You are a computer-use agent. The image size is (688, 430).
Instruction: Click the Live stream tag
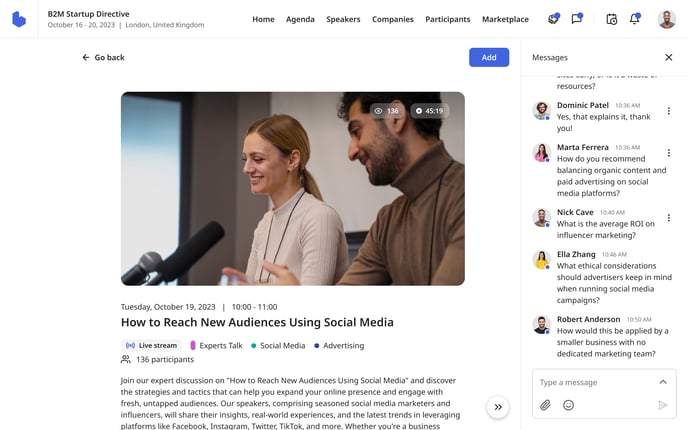(151, 346)
